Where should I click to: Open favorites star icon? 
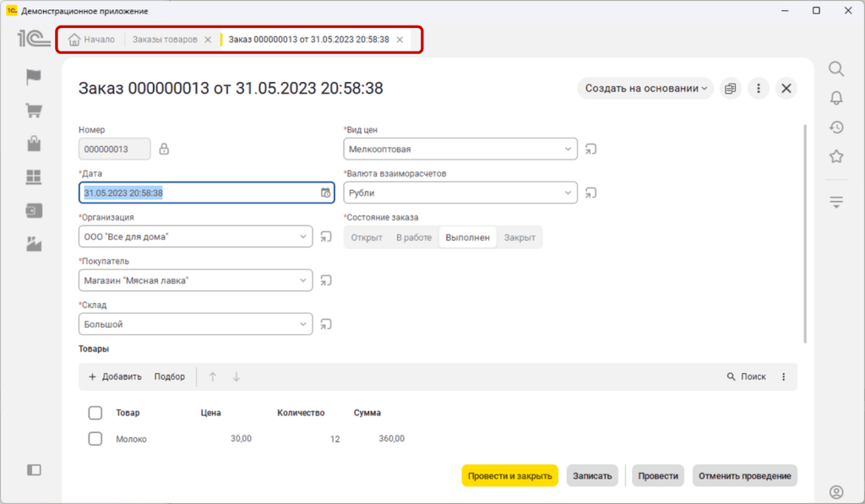click(x=836, y=157)
